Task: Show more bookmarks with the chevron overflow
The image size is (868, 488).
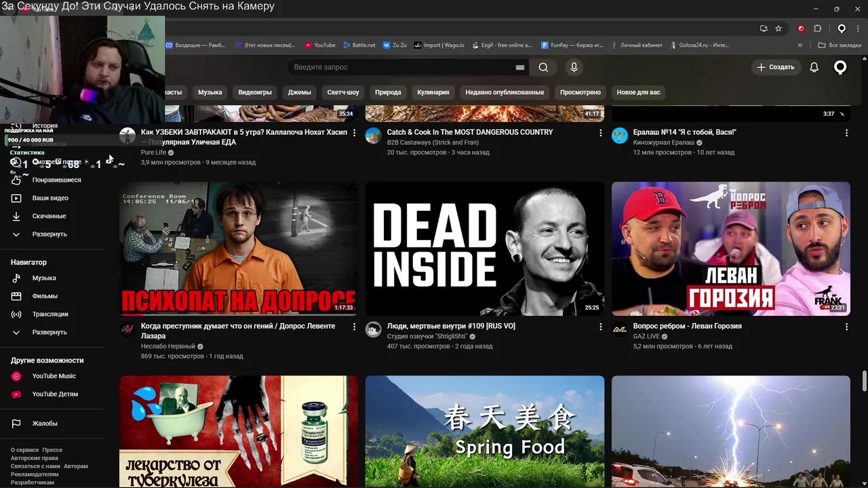Action: (x=800, y=45)
